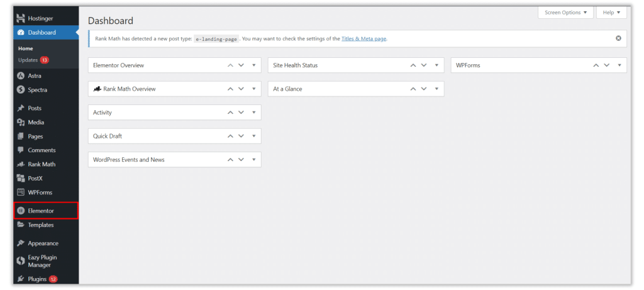Open the Screen Options dropdown
This screenshot has width=644, height=290.
(565, 13)
